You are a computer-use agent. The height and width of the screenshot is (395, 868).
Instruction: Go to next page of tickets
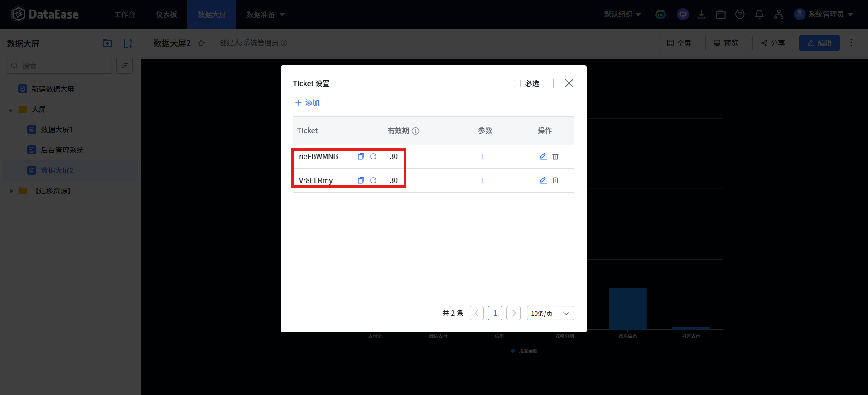pyautogui.click(x=513, y=313)
